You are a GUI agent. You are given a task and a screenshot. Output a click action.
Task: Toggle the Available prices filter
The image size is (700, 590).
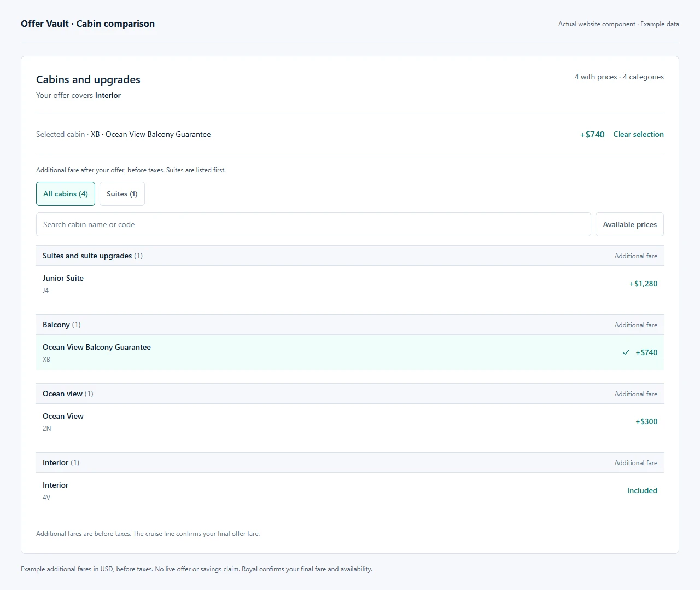point(629,224)
